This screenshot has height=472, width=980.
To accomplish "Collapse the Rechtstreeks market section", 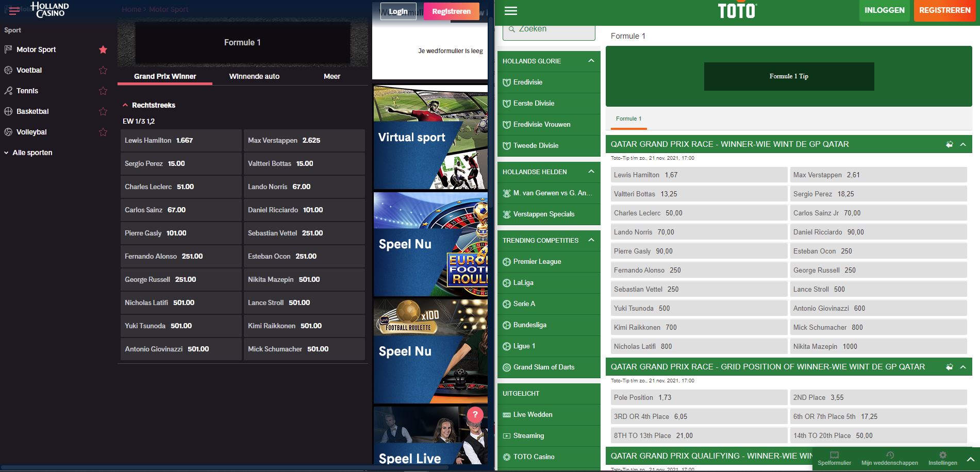I will [x=125, y=105].
